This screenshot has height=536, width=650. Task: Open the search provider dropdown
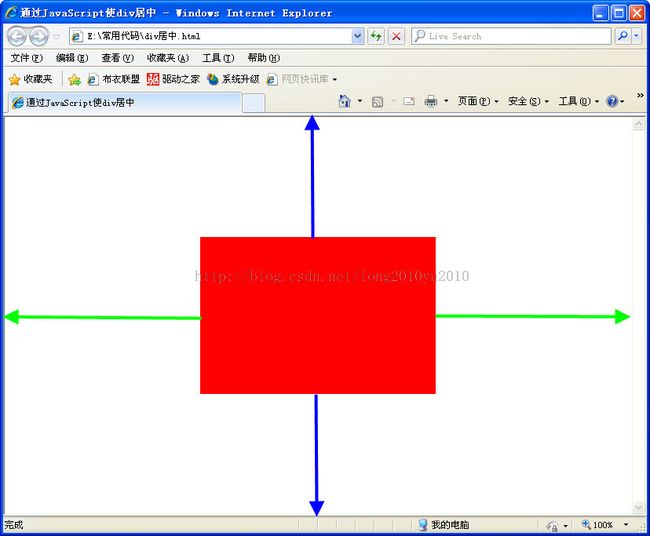point(636,36)
